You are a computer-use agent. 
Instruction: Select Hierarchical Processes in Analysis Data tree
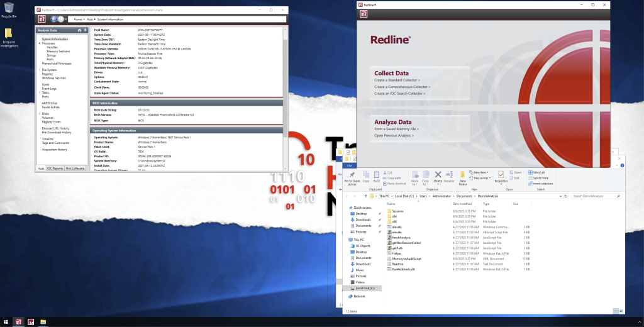click(57, 64)
